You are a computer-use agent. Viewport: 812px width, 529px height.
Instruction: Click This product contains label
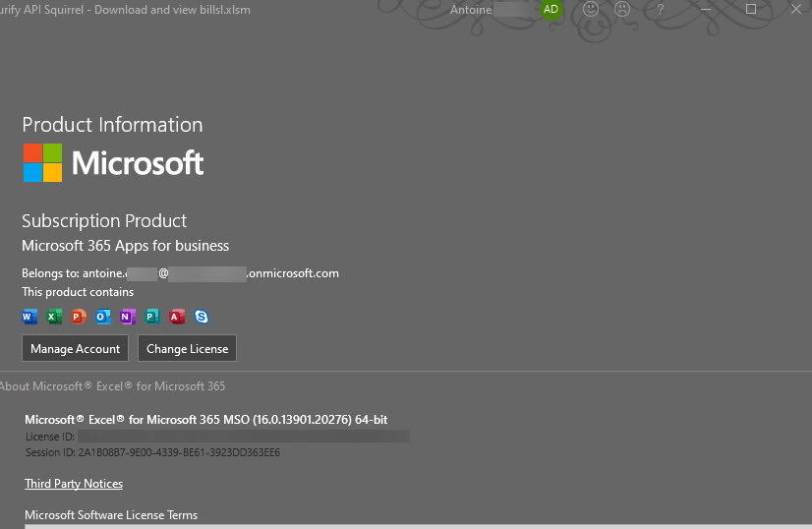(x=78, y=292)
